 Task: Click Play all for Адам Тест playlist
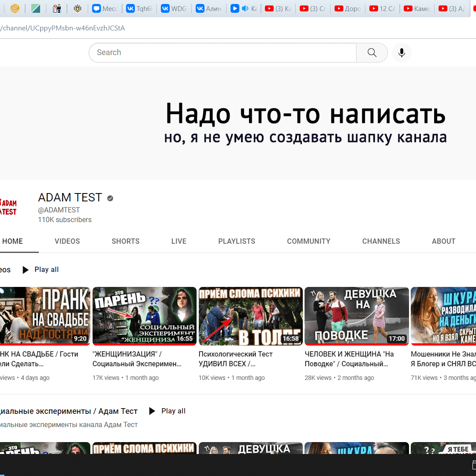173,411
